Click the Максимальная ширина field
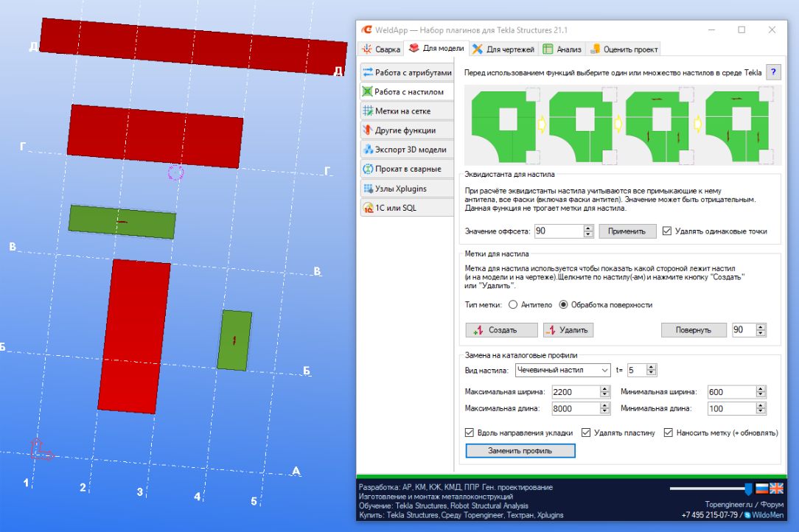This screenshot has height=532, width=799. pyautogui.click(x=576, y=392)
